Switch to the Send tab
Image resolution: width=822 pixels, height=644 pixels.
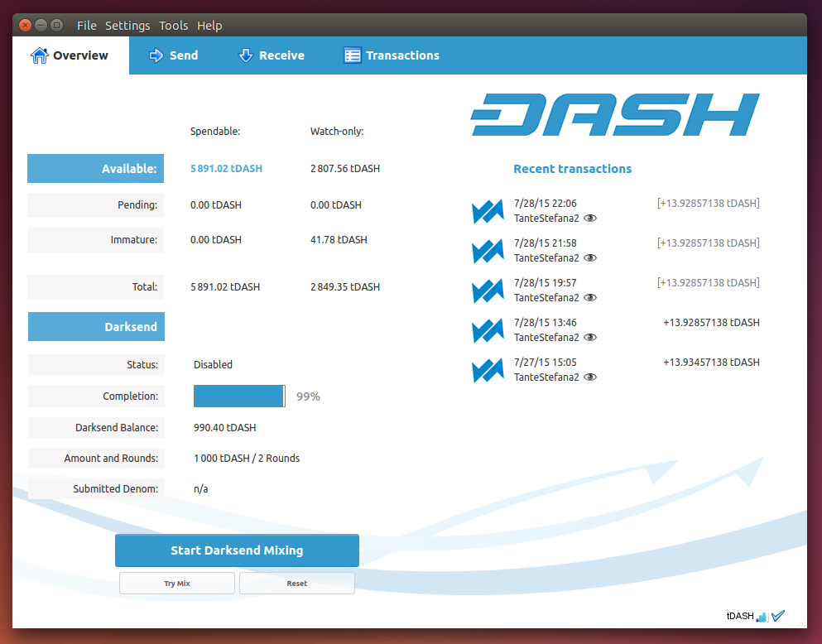point(174,55)
